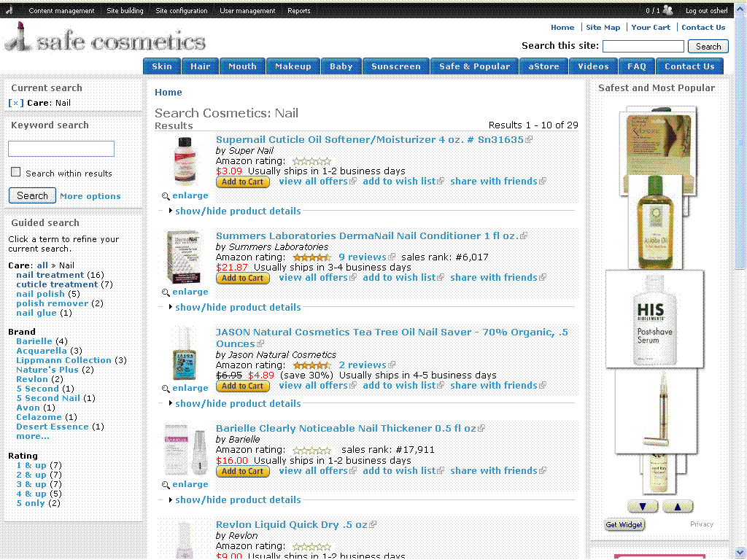The width and height of the screenshot is (747, 560).
Task: Open the aStore tab
Action: 543,66
